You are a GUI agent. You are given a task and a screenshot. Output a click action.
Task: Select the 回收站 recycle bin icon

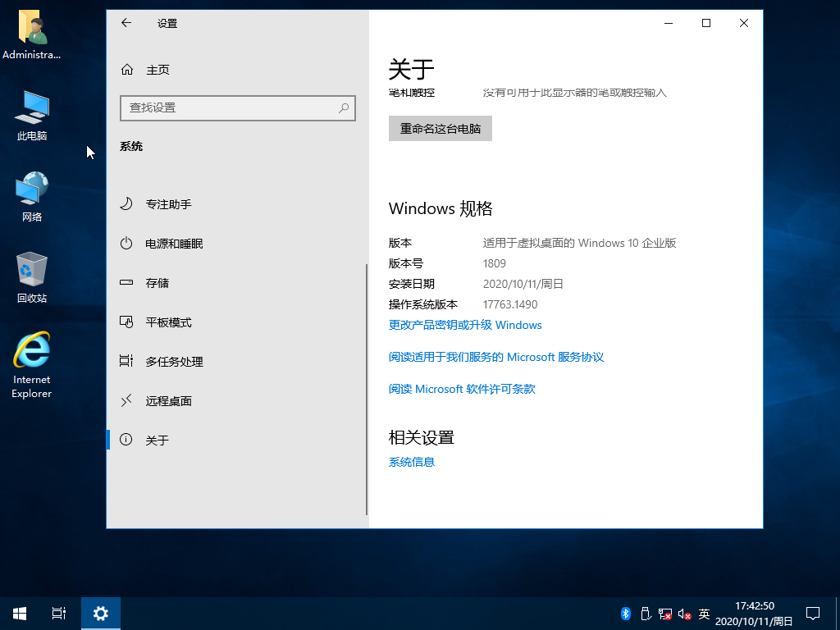pos(32,277)
